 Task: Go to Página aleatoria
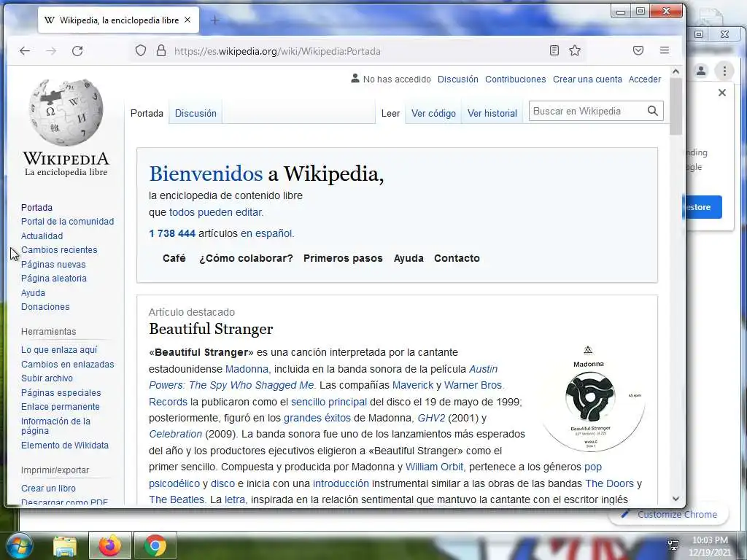[x=54, y=278]
